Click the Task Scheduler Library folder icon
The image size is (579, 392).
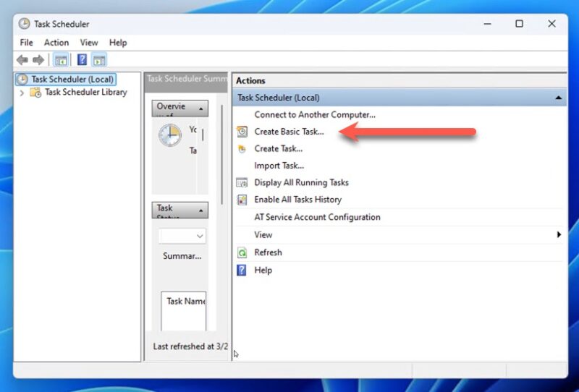point(35,92)
